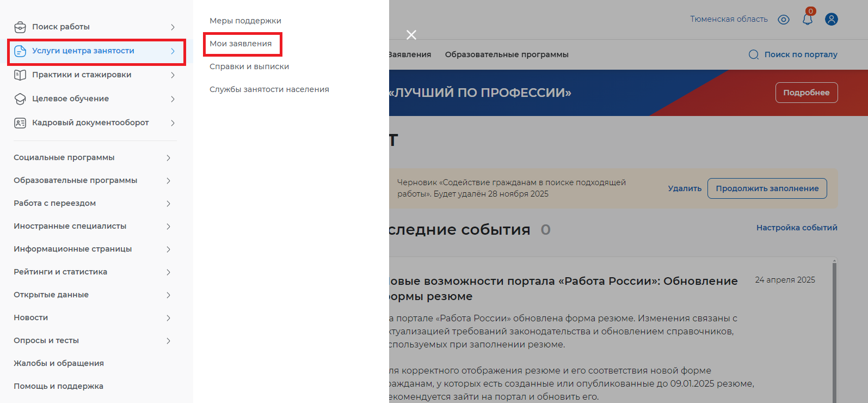Open notifications via the bell icon
Image resolution: width=868 pixels, height=403 pixels.
(808, 19)
